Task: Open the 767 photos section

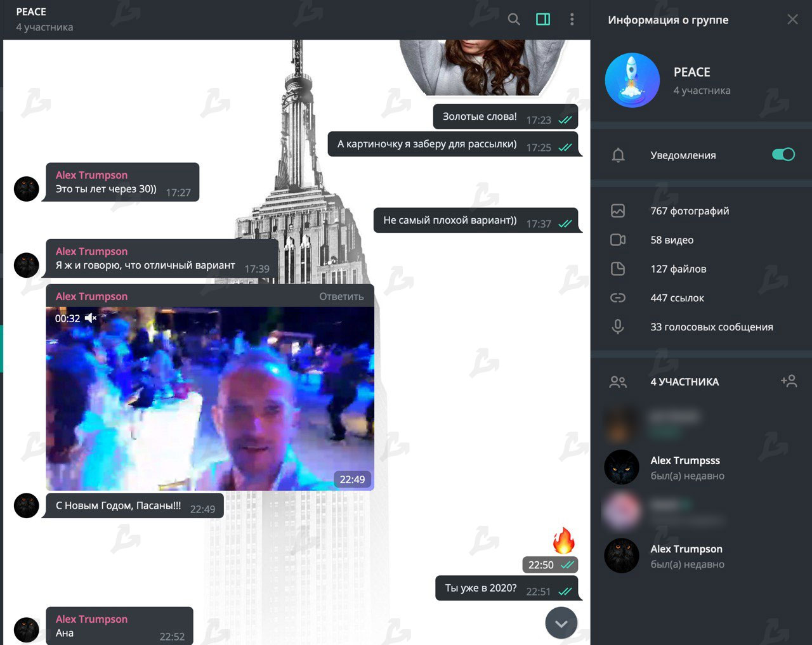Action: pos(689,211)
